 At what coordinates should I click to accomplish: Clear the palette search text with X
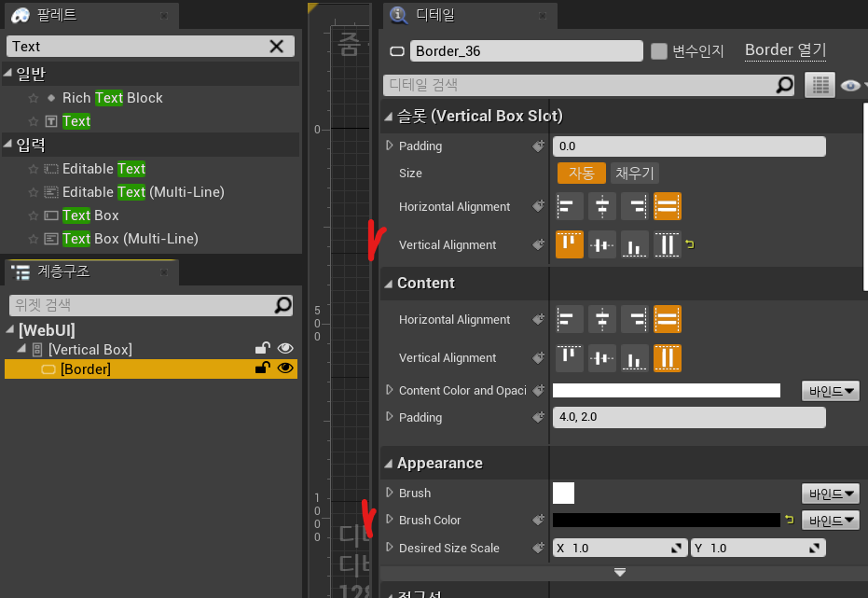[277, 47]
